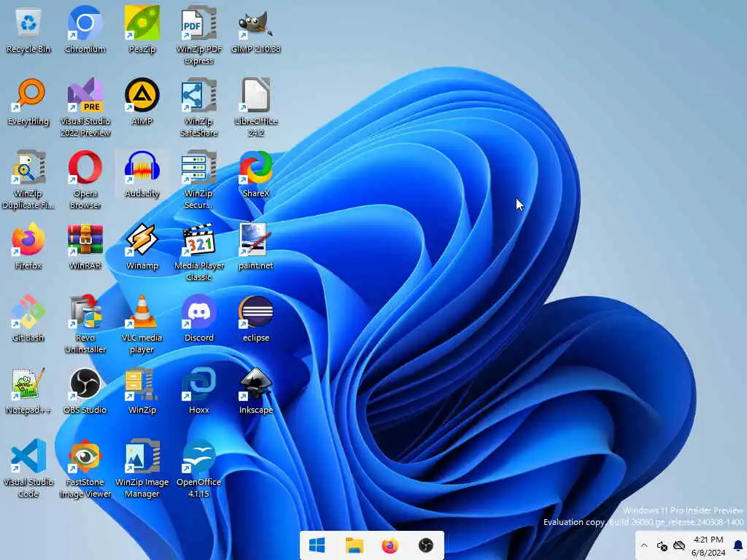Select the Visual Studio Code icon

28,469
